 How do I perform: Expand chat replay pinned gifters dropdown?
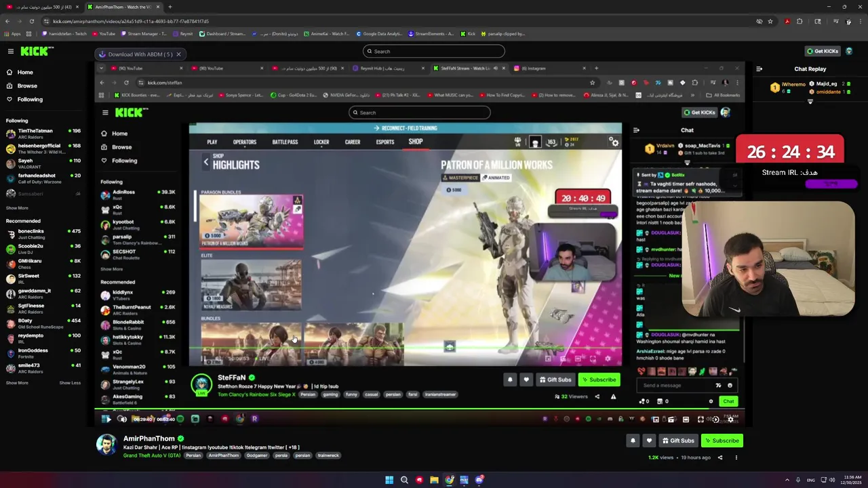pos(810,102)
